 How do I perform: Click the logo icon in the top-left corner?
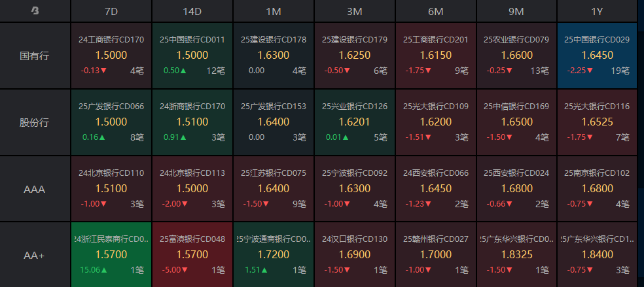tap(35, 10)
